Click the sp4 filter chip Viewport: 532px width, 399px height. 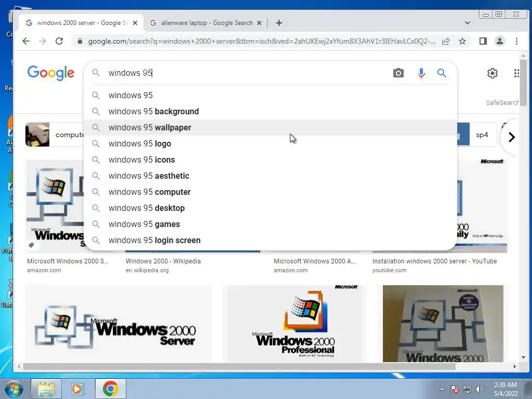[x=478, y=135]
